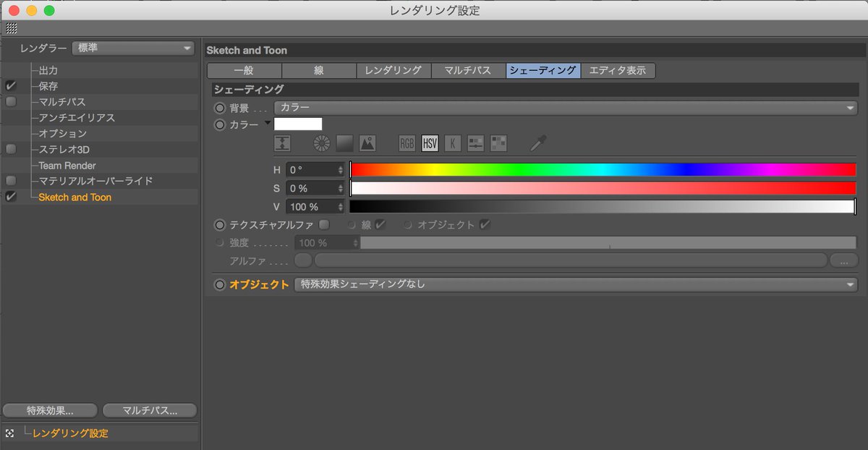
Task: Enable the Kelvin temperature mode icon
Action: coord(453,143)
